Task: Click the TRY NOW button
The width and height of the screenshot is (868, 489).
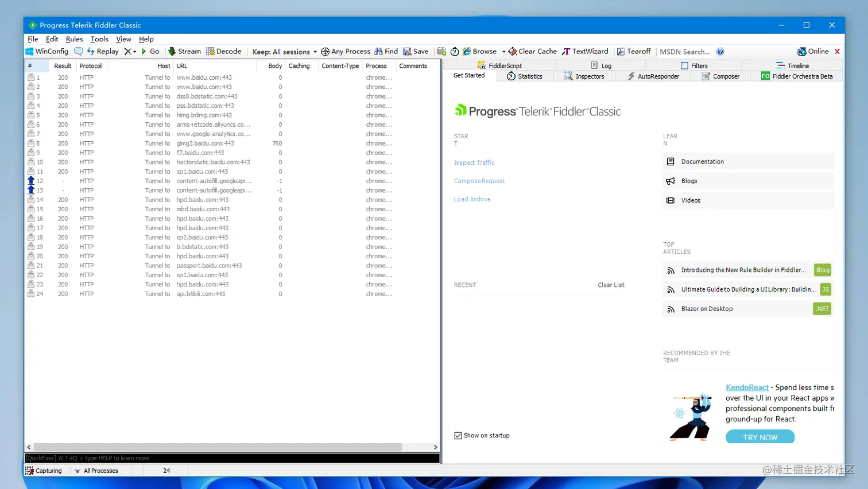Action: pos(760,437)
